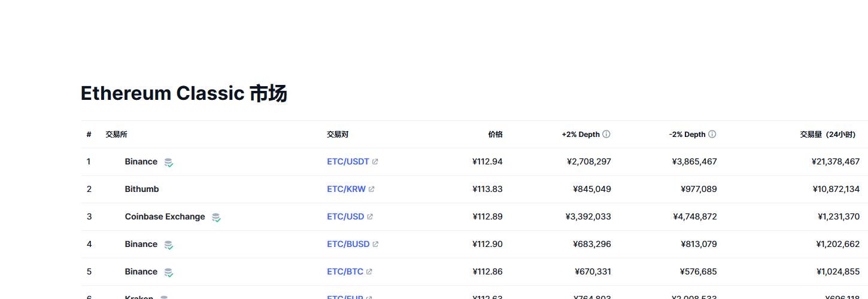
Task: Click external-link icon next to ETC/BTC
Action: click(x=369, y=271)
